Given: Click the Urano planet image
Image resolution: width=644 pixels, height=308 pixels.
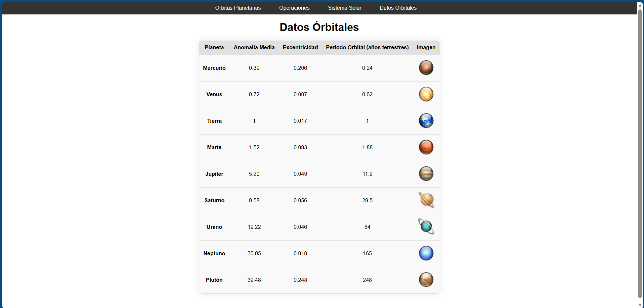Looking at the screenshot, I should point(426,227).
